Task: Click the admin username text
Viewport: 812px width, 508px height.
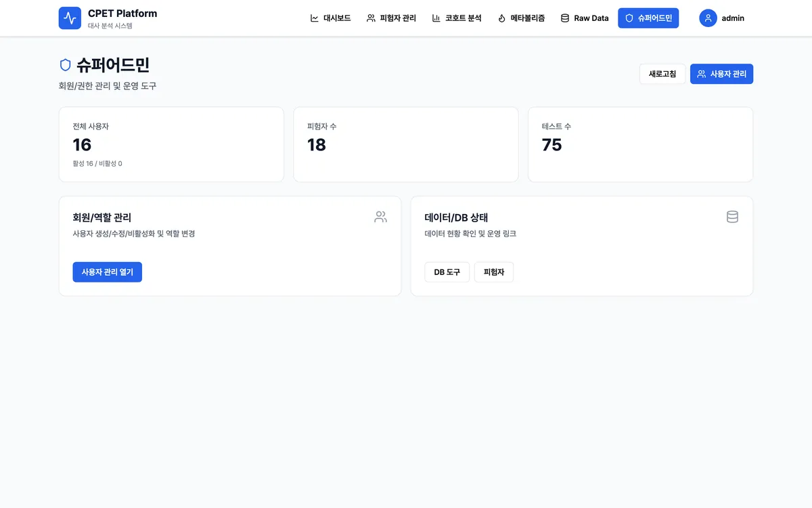Action: point(733,18)
